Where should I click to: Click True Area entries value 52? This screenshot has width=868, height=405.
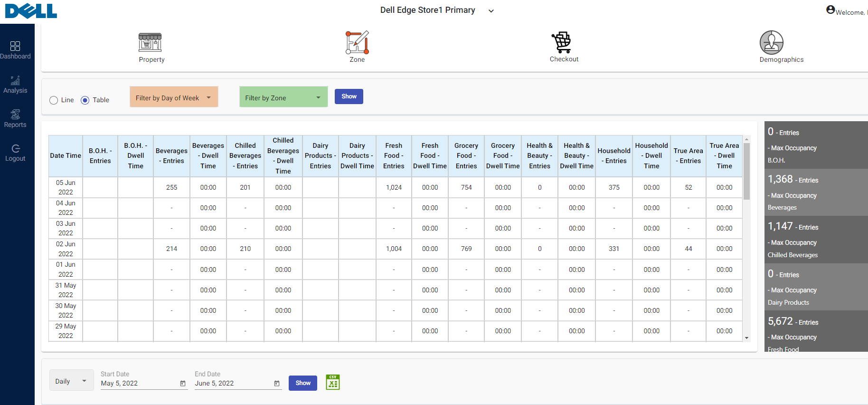689,187
